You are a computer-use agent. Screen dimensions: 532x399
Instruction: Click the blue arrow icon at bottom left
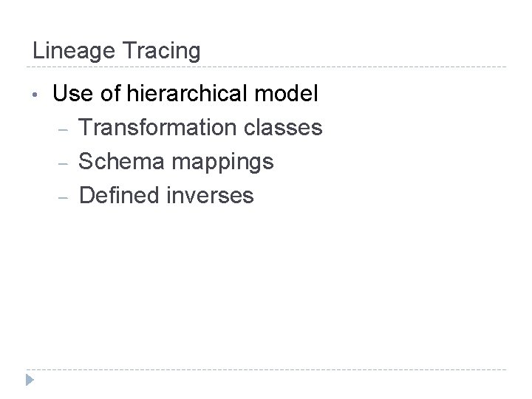coord(28,381)
